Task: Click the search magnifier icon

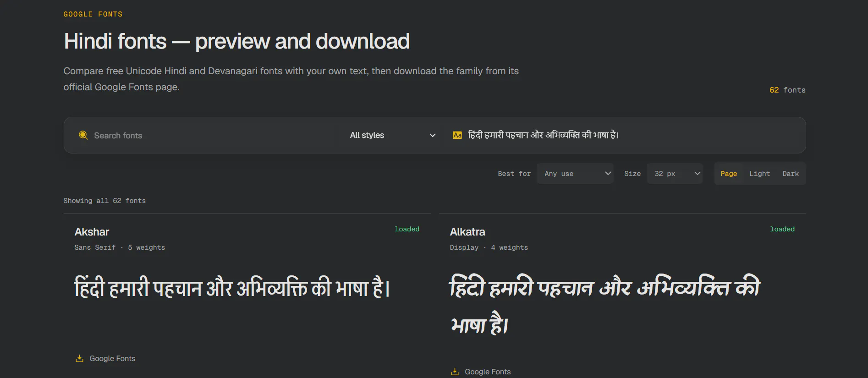Action: (83, 135)
